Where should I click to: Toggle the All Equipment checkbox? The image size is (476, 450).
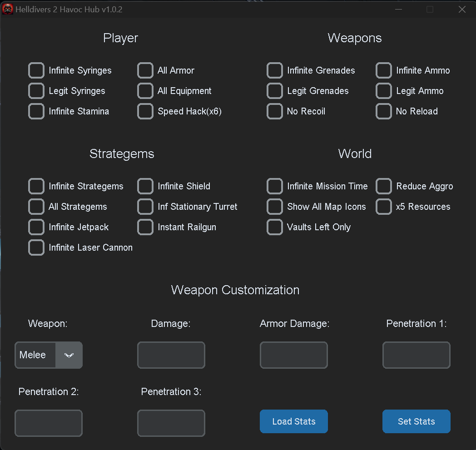[x=145, y=91]
